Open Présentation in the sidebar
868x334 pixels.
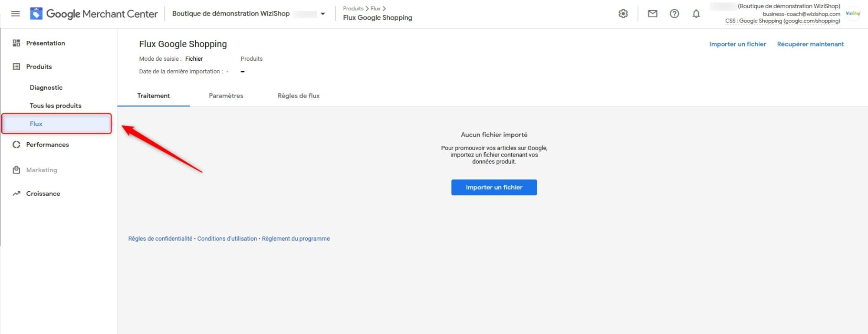click(x=46, y=43)
